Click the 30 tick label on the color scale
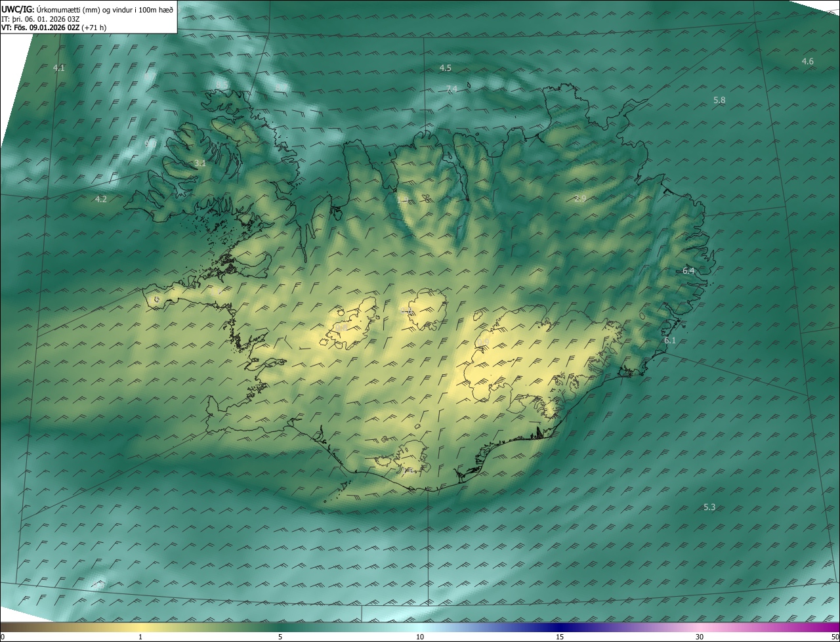The height and width of the screenshot is (642, 840). click(700, 637)
